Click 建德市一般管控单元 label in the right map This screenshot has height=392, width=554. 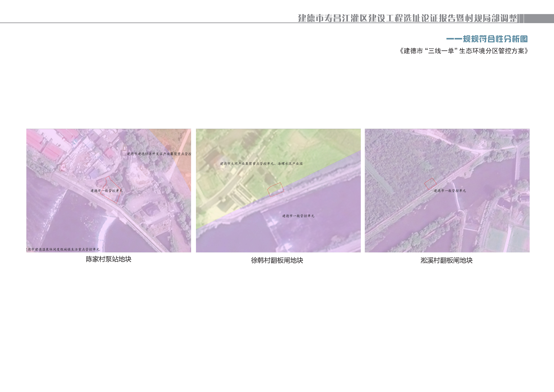450,191
